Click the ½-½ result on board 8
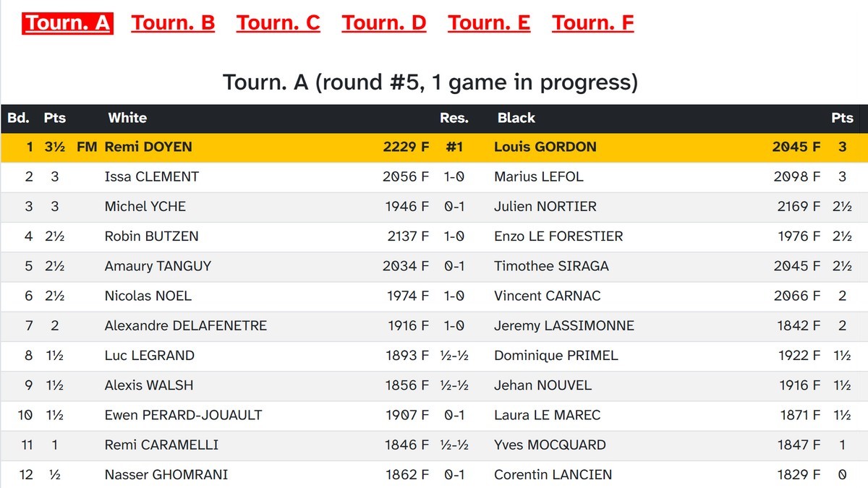This screenshot has height=488, width=868. coord(454,355)
